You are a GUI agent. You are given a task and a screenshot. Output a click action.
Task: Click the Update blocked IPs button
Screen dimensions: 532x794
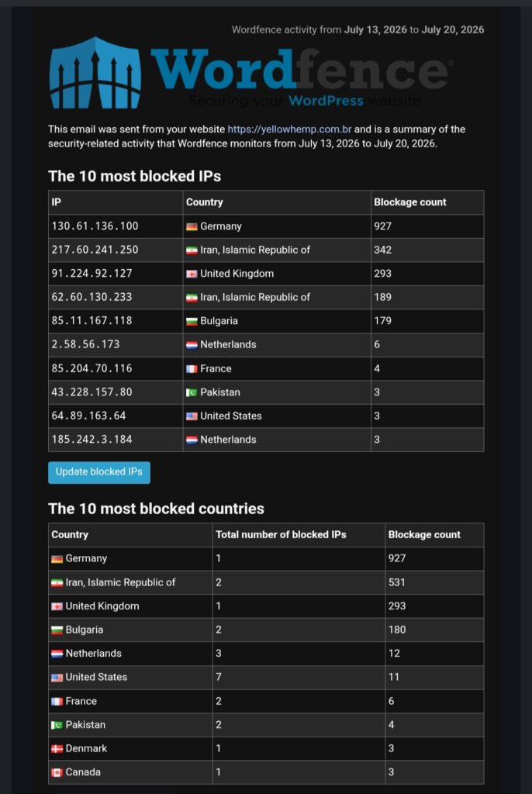click(99, 472)
